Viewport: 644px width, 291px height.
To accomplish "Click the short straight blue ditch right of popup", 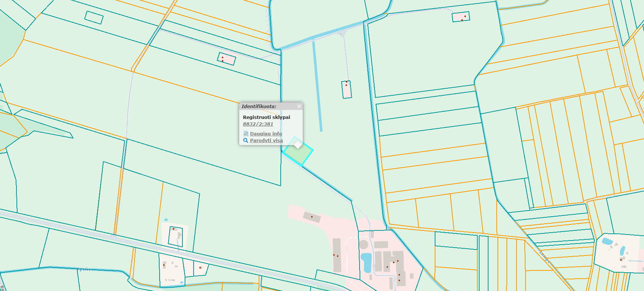I will point(317,86).
